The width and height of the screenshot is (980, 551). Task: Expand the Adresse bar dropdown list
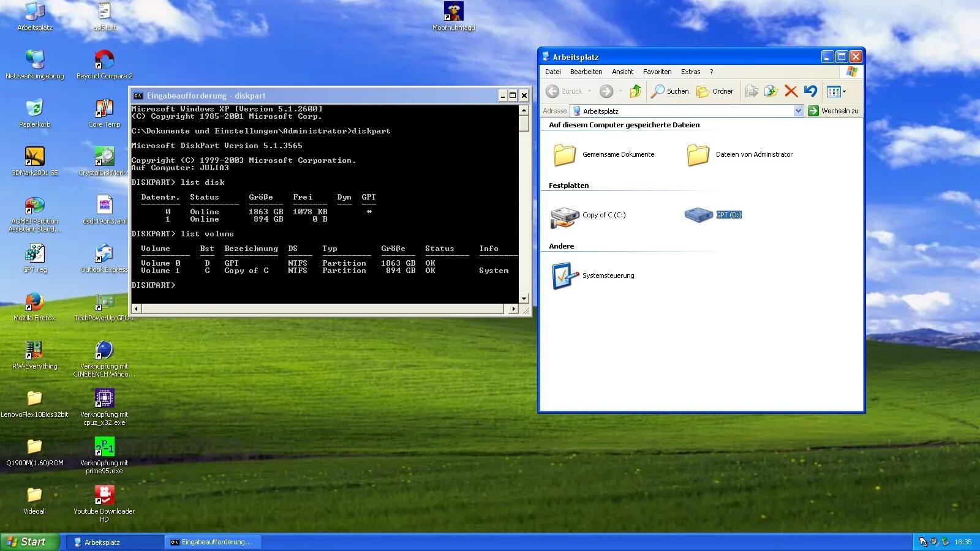[798, 111]
